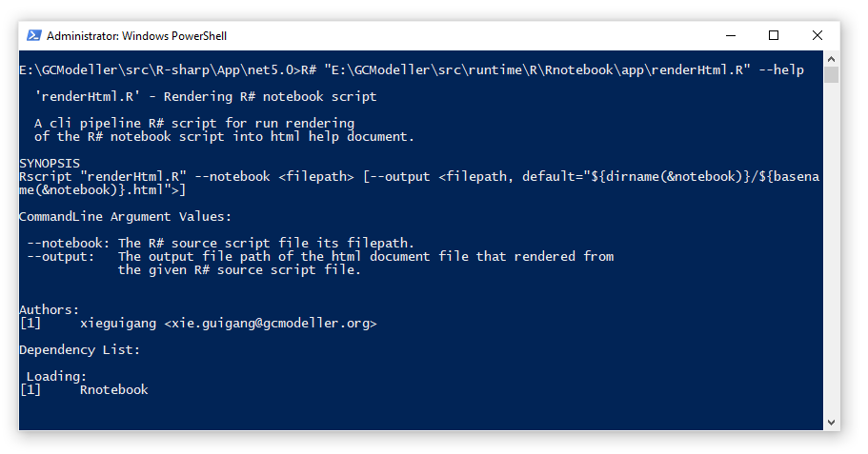Click the 'Authors:' heading
Screen dimensions: 868x454
(x=50, y=309)
